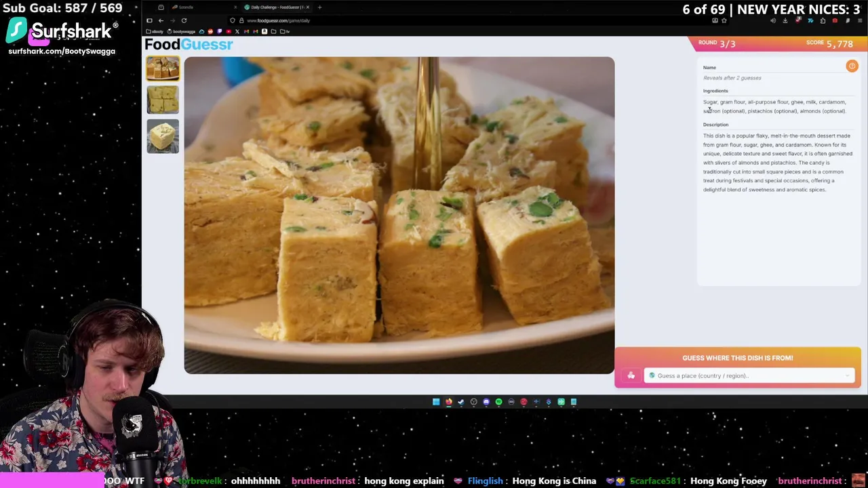Click the bookmark star in the address bar
868x488 pixels.
724,20
